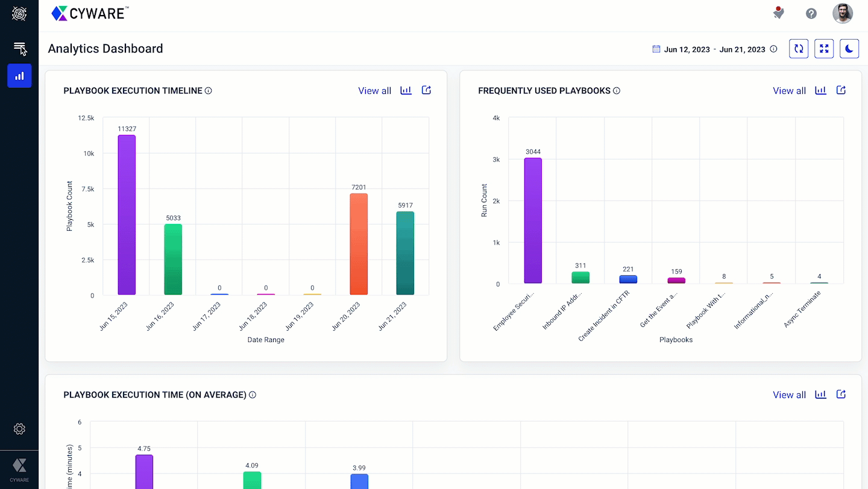Click the top-left Cyware app logo icon
Viewport: 868px width, 489px height.
pyautogui.click(x=19, y=13)
